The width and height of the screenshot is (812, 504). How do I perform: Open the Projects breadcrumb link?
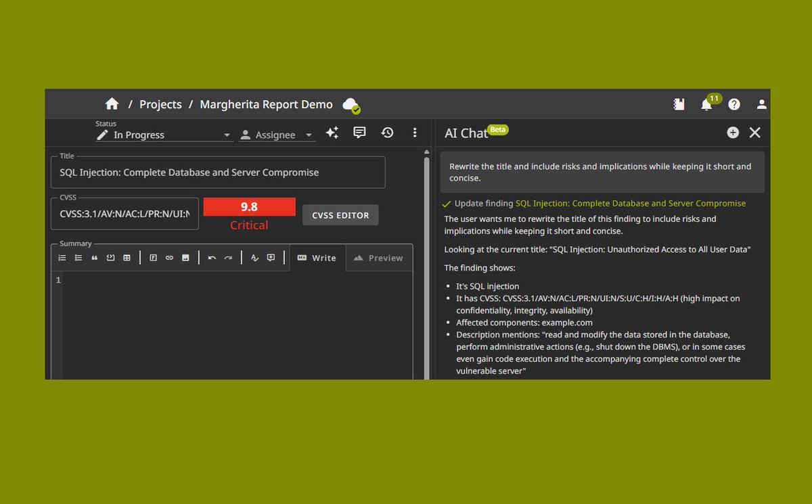click(160, 104)
